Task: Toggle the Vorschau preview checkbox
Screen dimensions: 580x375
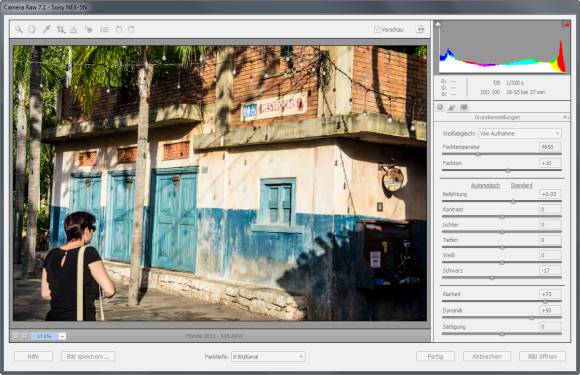Action: [377, 29]
